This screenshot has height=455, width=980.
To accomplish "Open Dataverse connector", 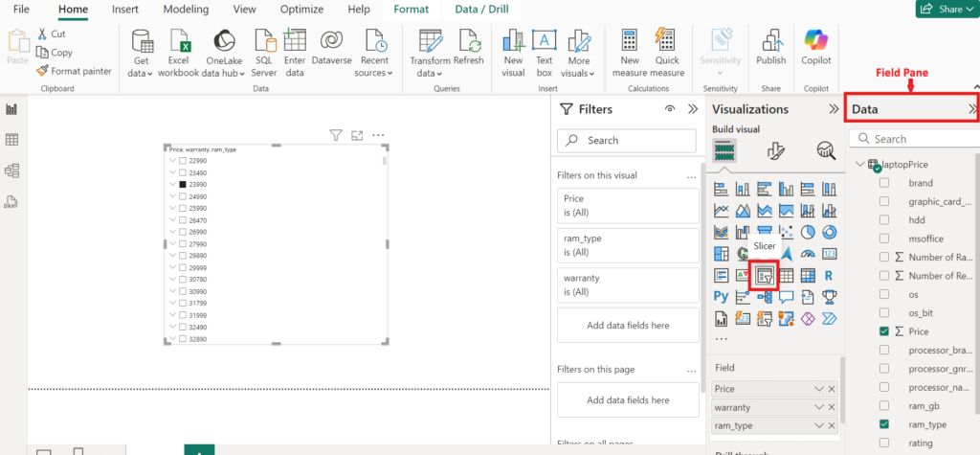I will point(331,48).
